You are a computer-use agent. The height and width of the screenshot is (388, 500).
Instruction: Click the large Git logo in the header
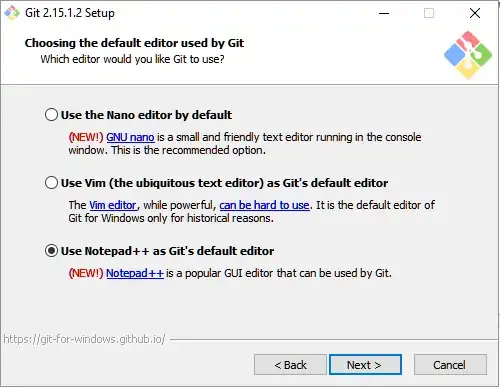tap(468, 55)
